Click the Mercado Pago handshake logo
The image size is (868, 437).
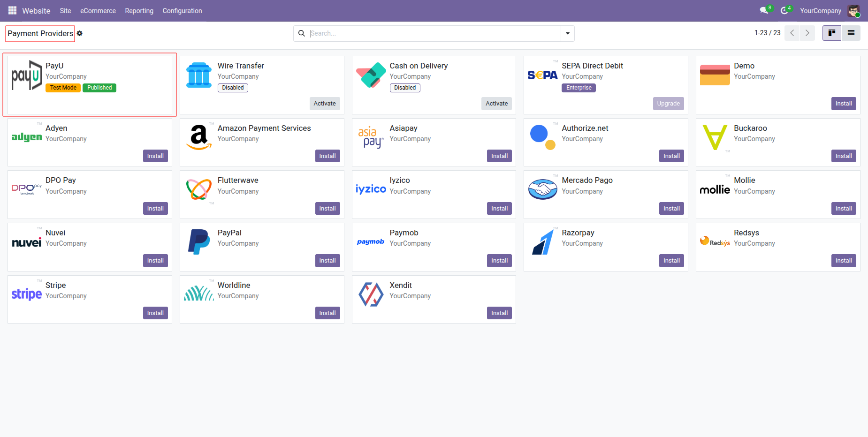pos(543,189)
